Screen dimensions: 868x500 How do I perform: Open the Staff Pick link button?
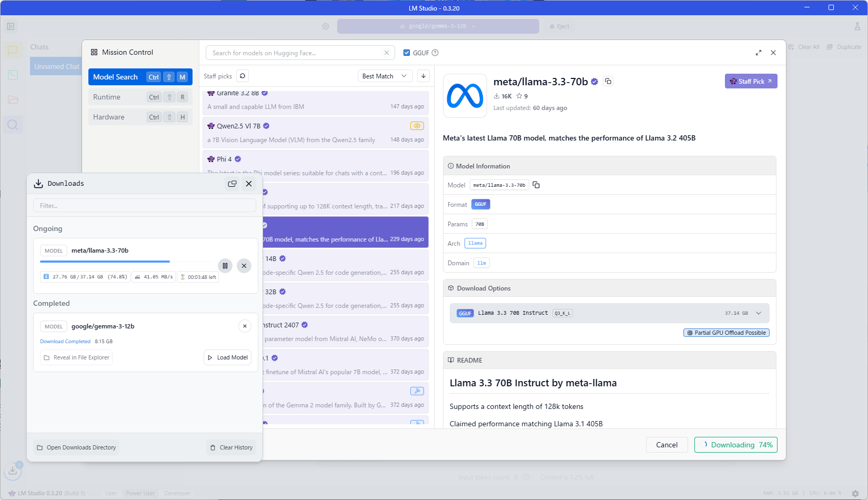(751, 81)
